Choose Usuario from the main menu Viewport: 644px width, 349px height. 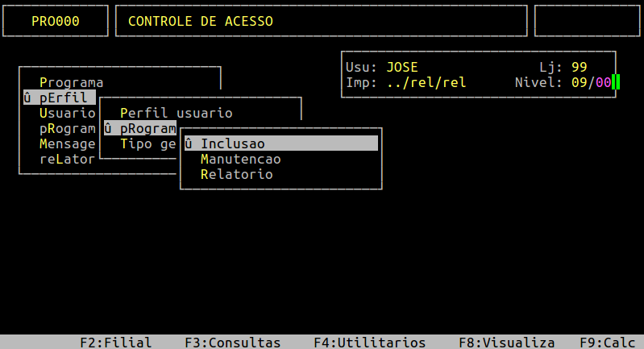tap(67, 113)
